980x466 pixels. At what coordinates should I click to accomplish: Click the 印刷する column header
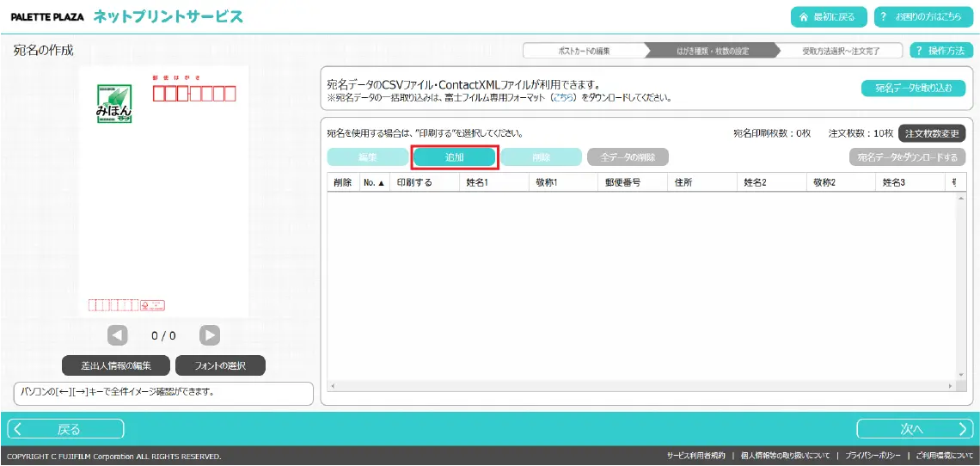point(414,182)
